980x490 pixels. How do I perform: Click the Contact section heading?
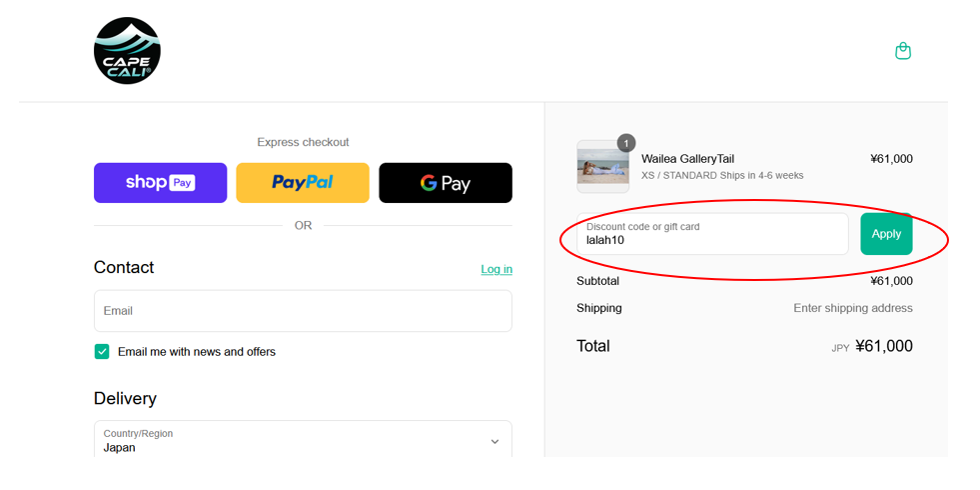point(124,267)
